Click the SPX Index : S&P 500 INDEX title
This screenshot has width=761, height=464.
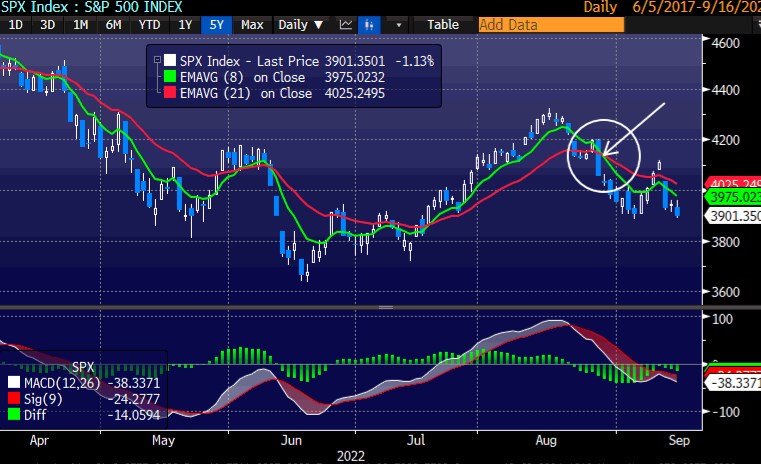tap(92, 7)
